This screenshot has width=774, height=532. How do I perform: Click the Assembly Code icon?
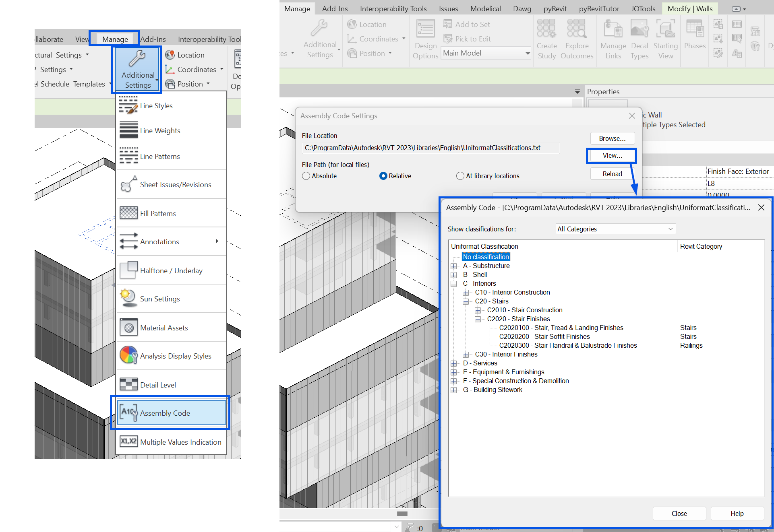pos(128,413)
